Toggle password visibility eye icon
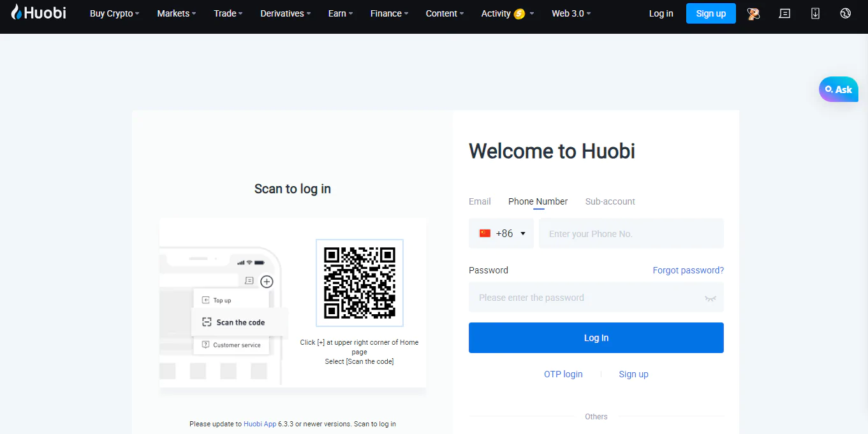The height and width of the screenshot is (434, 868). coord(710,298)
